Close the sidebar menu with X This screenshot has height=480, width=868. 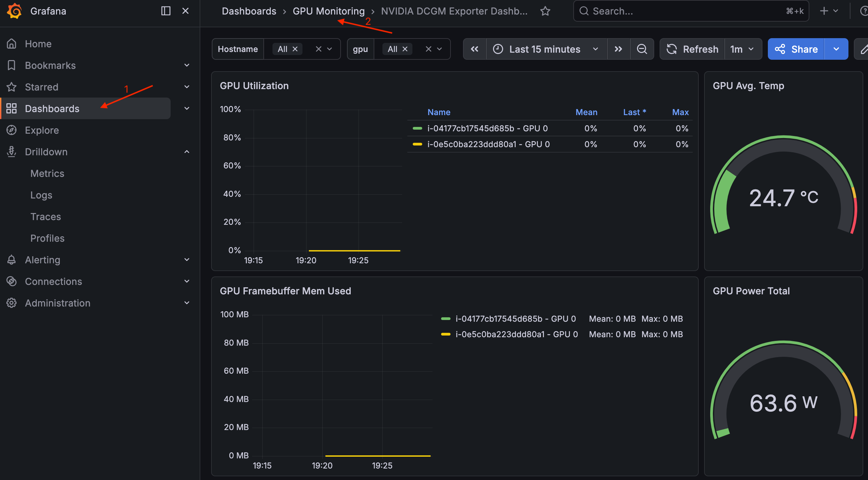pyautogui.click(x=185, y=11)
